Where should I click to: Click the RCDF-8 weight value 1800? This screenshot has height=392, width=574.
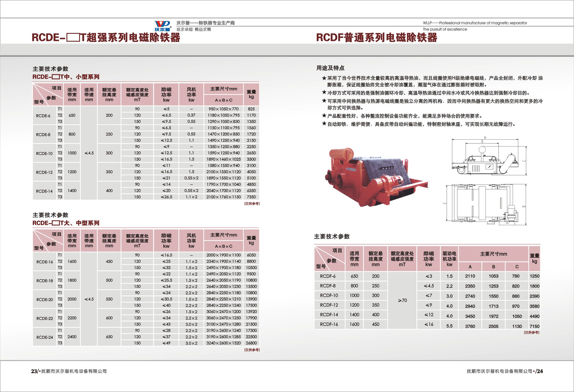click(534, 286)
